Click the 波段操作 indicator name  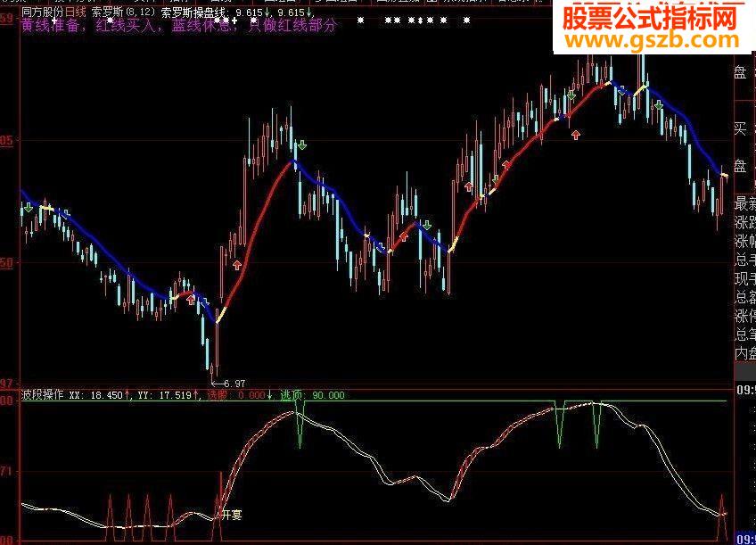43,394
